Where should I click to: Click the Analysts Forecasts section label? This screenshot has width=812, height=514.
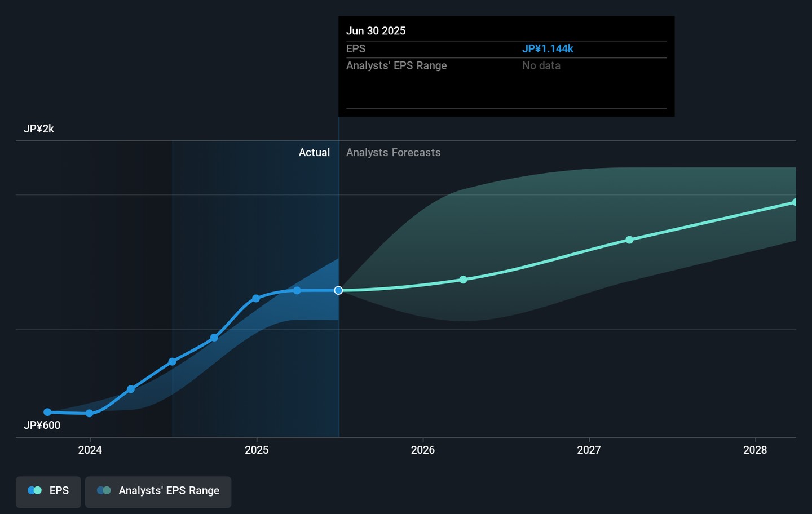pos(393,153)
